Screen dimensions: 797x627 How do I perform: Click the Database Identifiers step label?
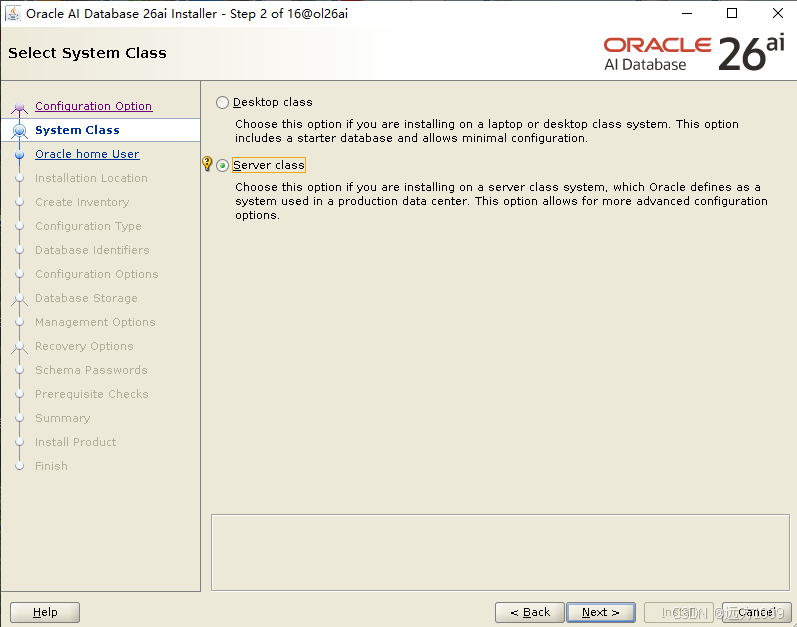[92, 250]
